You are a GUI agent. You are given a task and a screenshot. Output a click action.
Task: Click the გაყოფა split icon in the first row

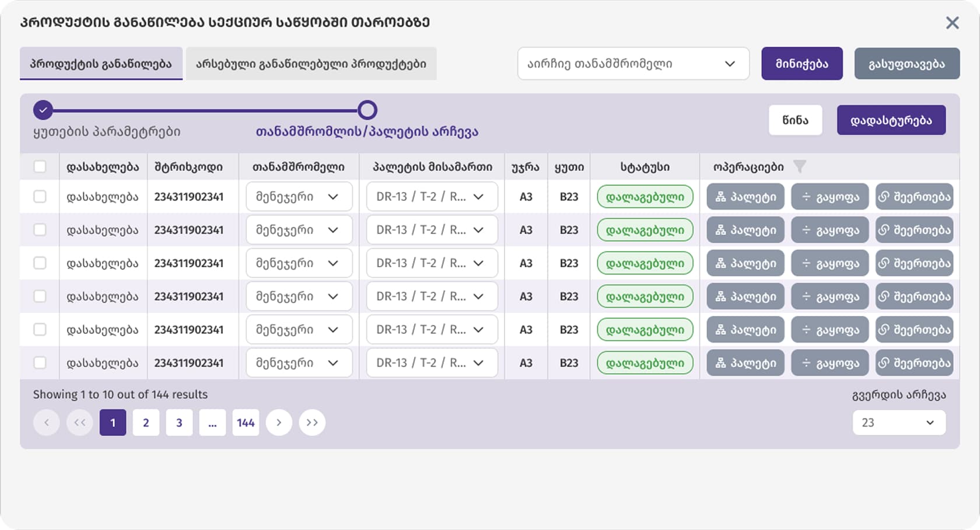pyautogui.click(x=829, y=197)
